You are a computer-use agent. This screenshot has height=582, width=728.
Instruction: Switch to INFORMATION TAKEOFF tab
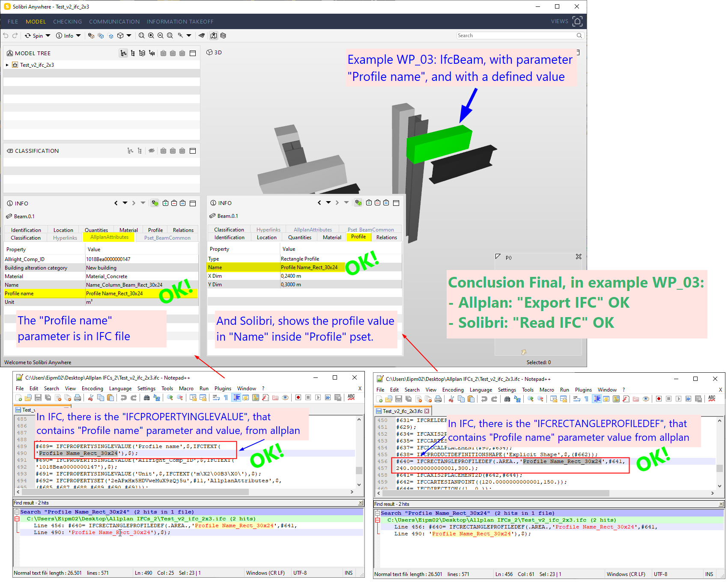coord(180,21)
